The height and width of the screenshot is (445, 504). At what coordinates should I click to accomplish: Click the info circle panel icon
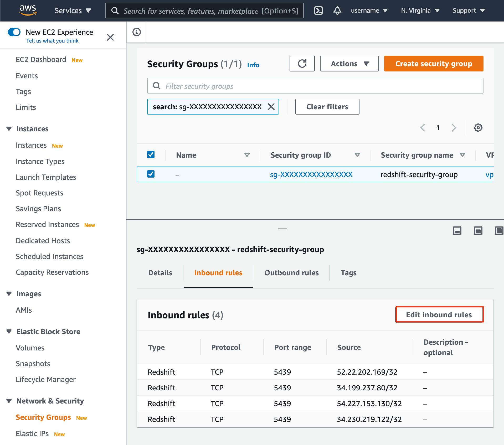point(137,32)
